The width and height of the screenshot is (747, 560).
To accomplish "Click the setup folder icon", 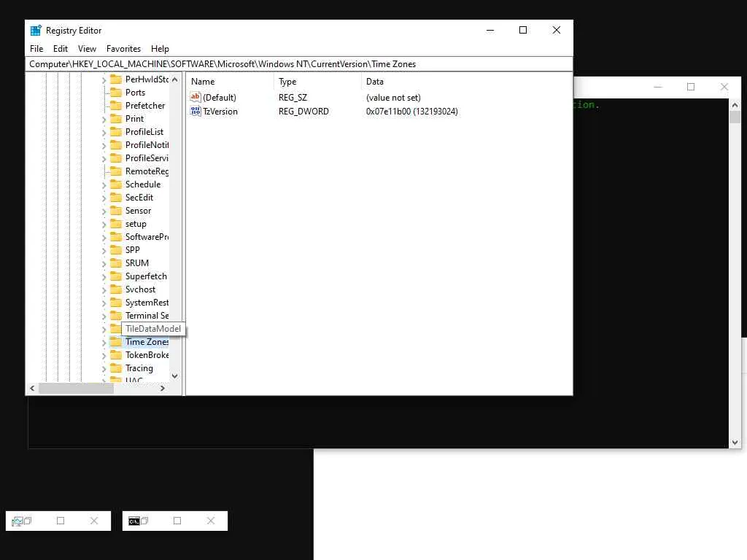I will tap(116, 224).
